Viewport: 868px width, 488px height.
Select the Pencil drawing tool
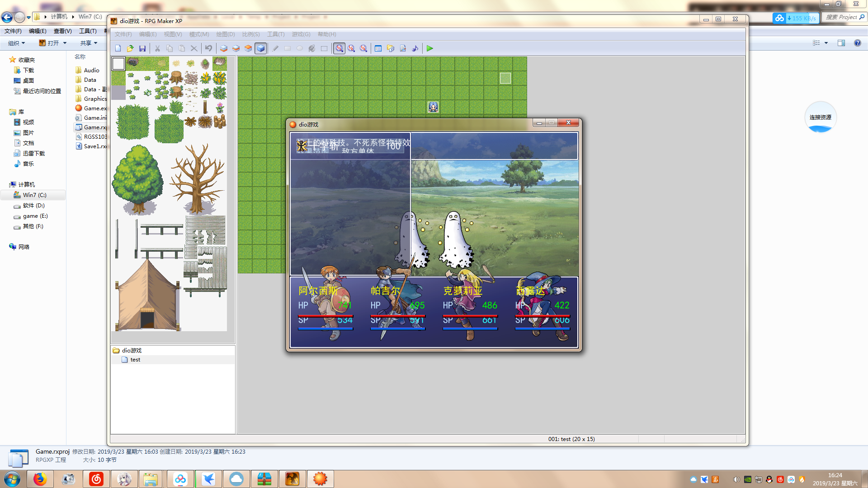coord(275,48)
